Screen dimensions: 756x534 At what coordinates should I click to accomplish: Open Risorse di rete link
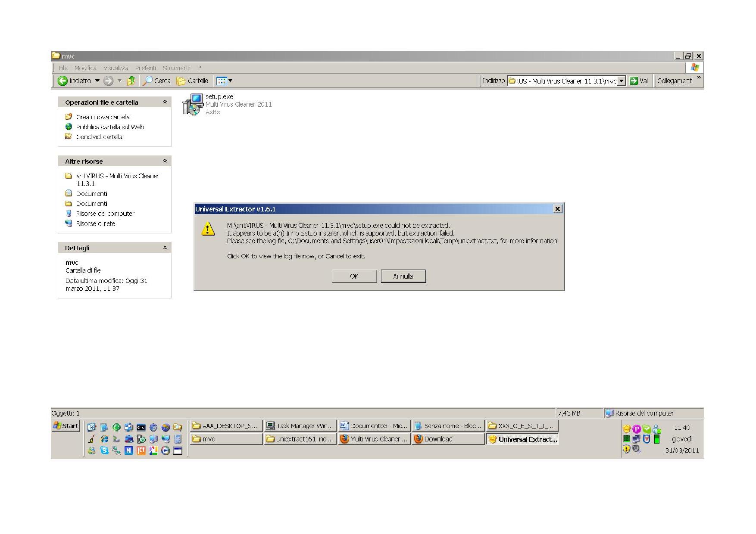[x=95, y=224]
